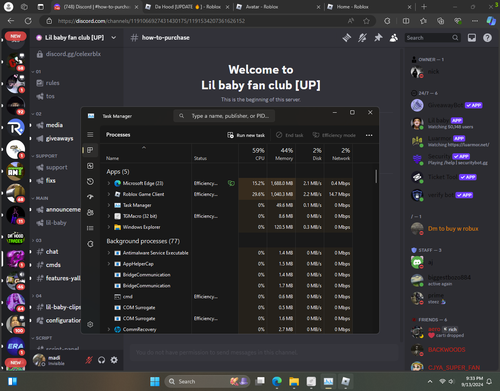
Task: Open Details icon in Task Manager sidebar
Action: tap(90, 228)
